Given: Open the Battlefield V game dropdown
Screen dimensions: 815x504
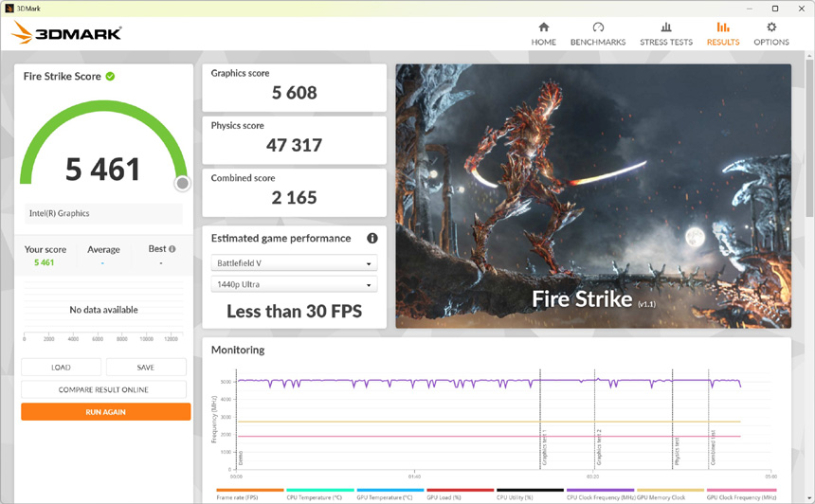Looking at the screenshot, I should click(x=294, y=262).
